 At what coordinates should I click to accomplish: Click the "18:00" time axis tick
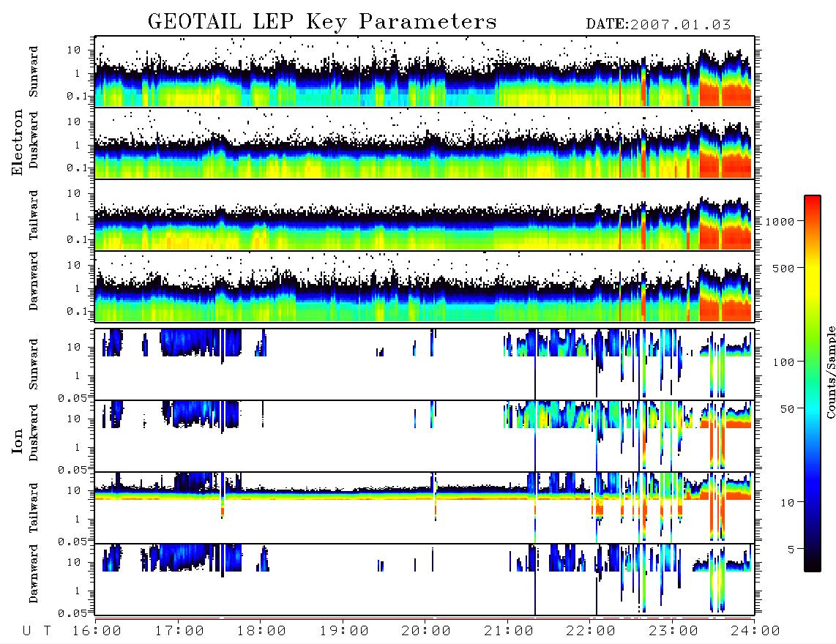pos(262,632)
